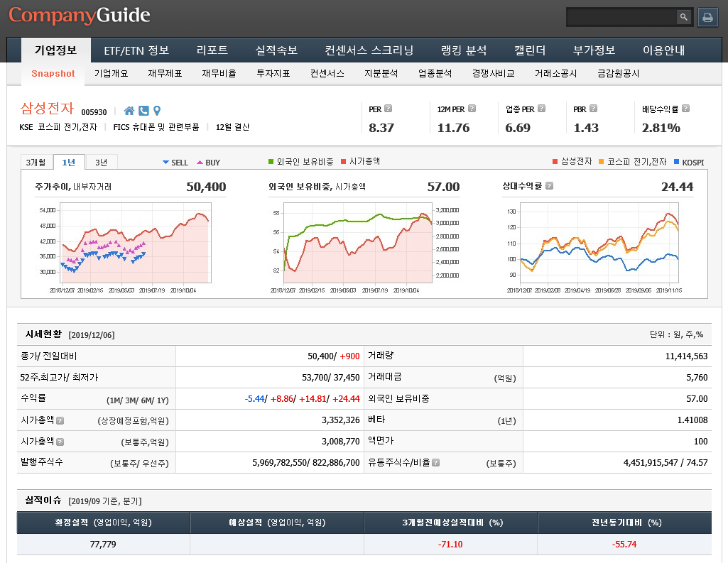Open help icon next to 시가총액 (보통주)
This screenshot has width=728, height=563.
(x=60, y=442)
